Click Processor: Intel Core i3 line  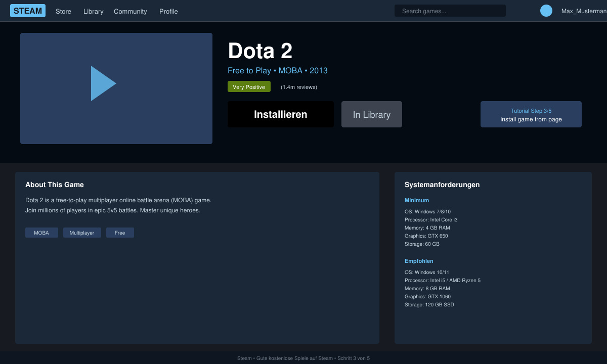pyautogui.click(x=431, y=219)
